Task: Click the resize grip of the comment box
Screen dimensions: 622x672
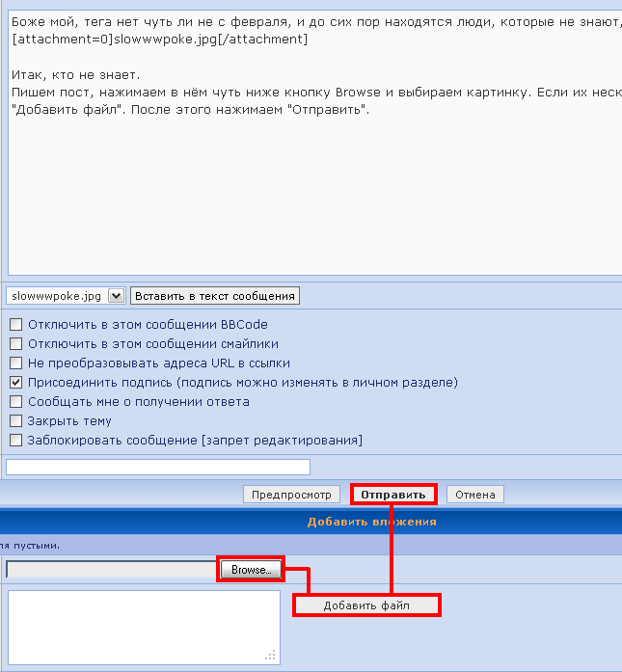Action: pyautogui.click(x=273, y=657)
